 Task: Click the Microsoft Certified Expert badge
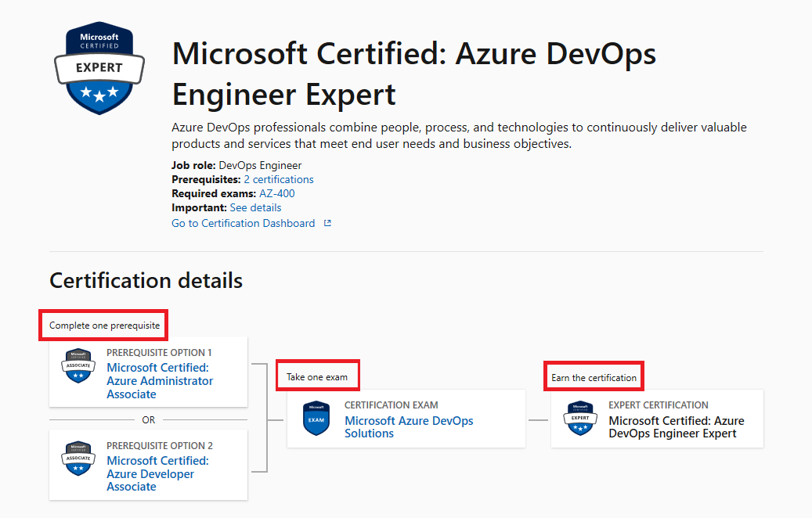[99, 68]
